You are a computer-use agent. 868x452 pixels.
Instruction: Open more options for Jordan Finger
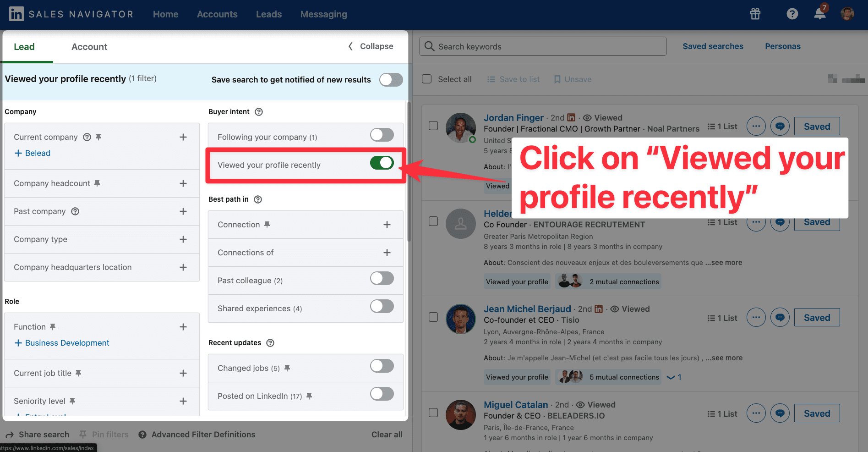pos(756,126)
